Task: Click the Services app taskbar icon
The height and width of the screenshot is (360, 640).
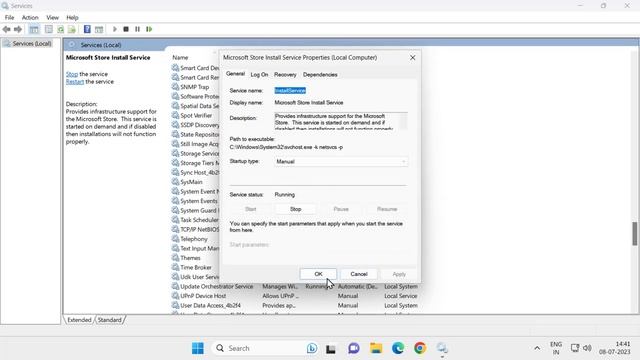Action: [x=442, y=348]
